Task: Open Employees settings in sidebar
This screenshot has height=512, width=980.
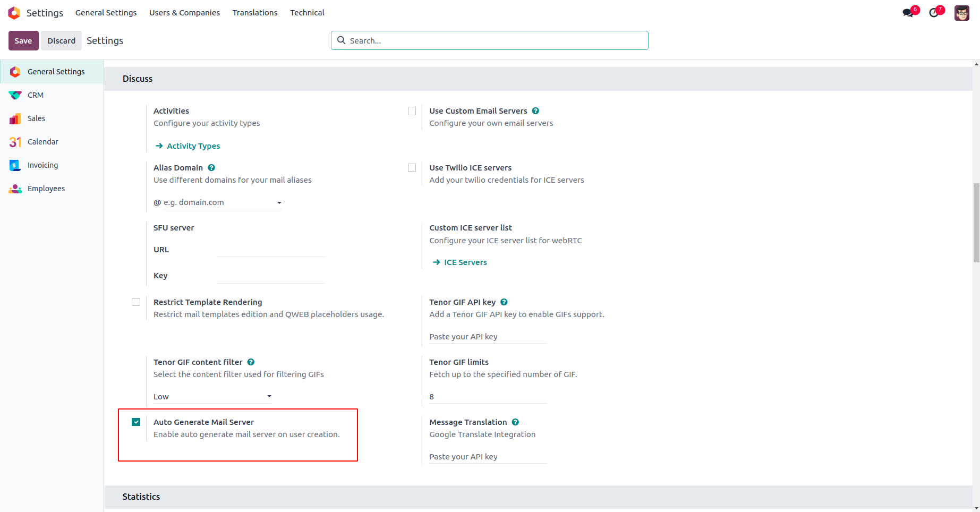Action: (46, 189)
